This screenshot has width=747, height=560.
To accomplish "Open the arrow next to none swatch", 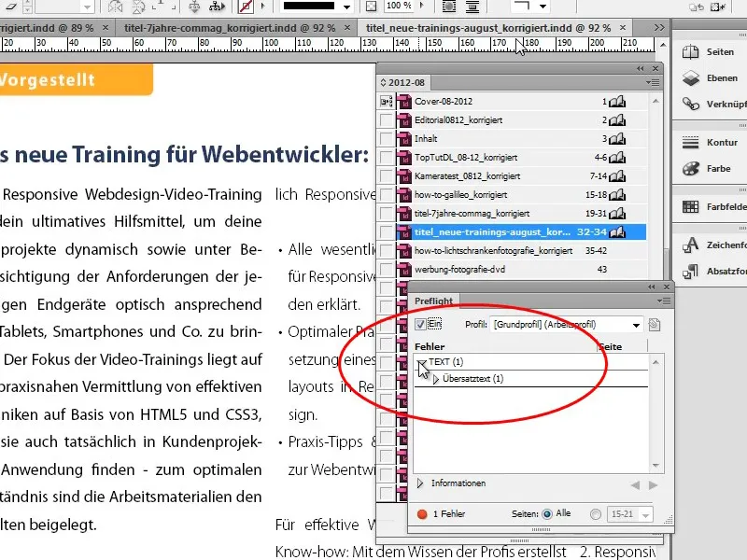I will click(262, 7).
